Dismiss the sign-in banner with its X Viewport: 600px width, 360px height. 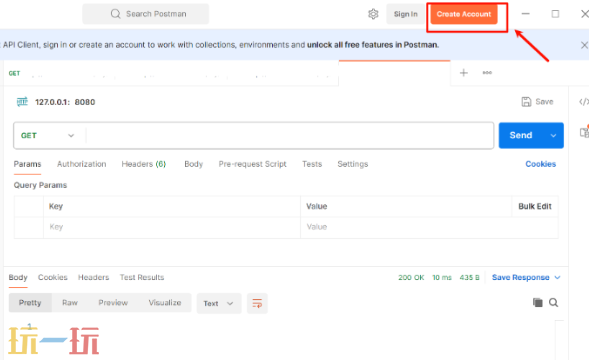[584, 45]
